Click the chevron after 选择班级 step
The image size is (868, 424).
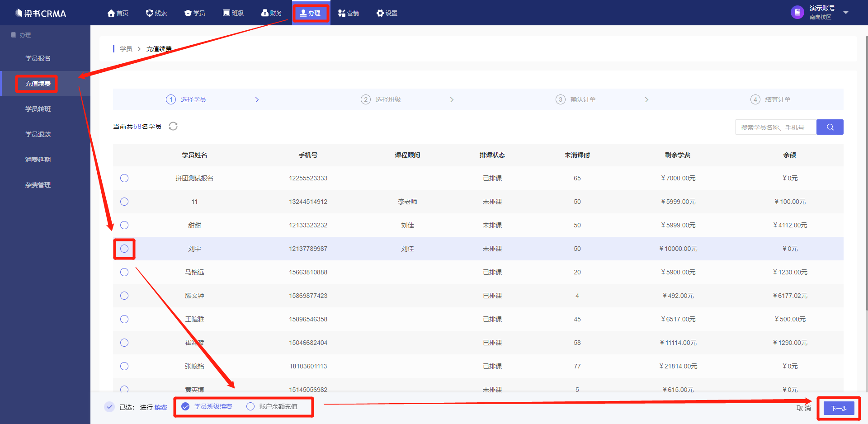[452, 99]
